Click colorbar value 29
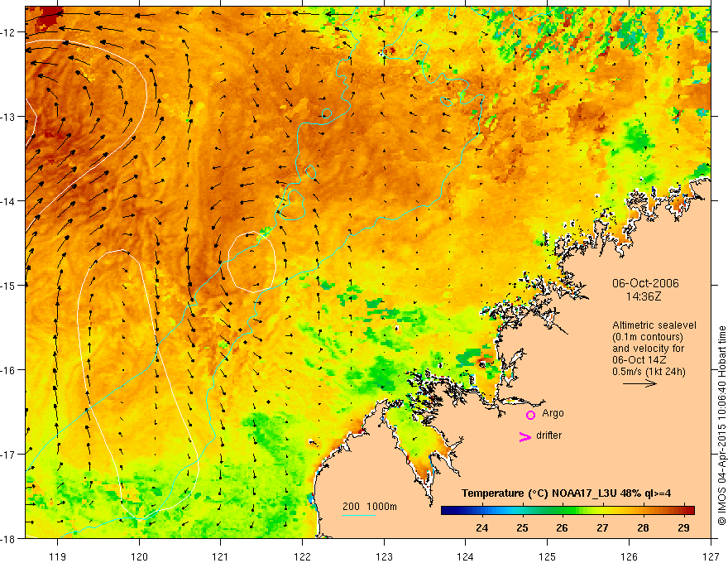 [x=683, y=527]
